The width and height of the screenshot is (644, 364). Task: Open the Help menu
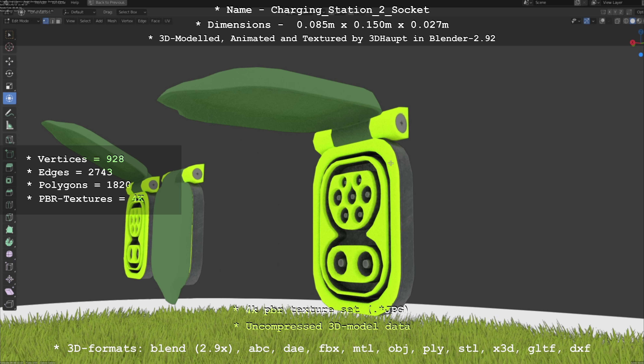point(75,2)
